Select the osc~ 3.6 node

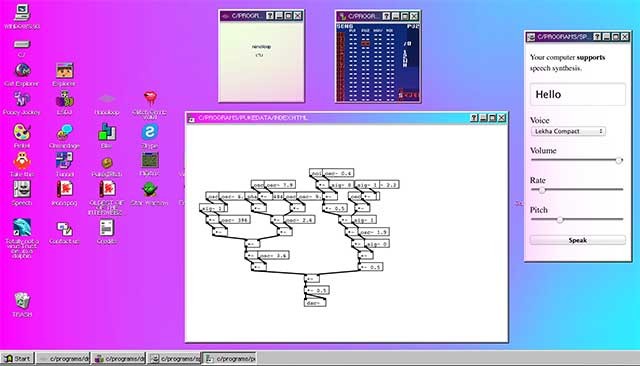click(273, 255)
